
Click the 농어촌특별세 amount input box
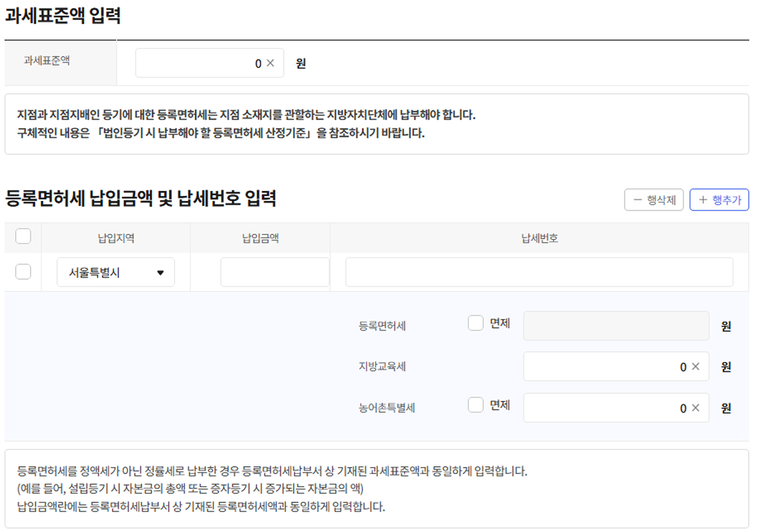click(x=607, y=408)
